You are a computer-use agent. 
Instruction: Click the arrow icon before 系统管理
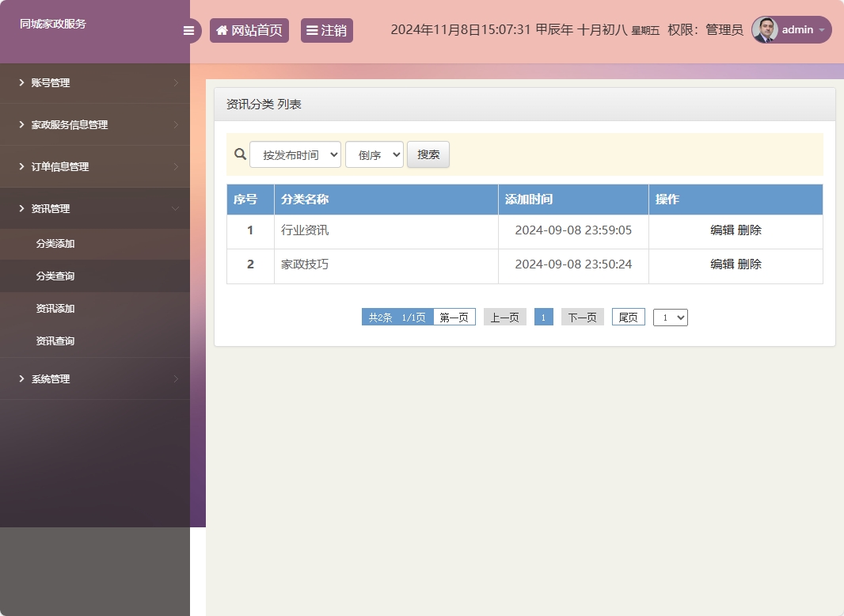19,378
